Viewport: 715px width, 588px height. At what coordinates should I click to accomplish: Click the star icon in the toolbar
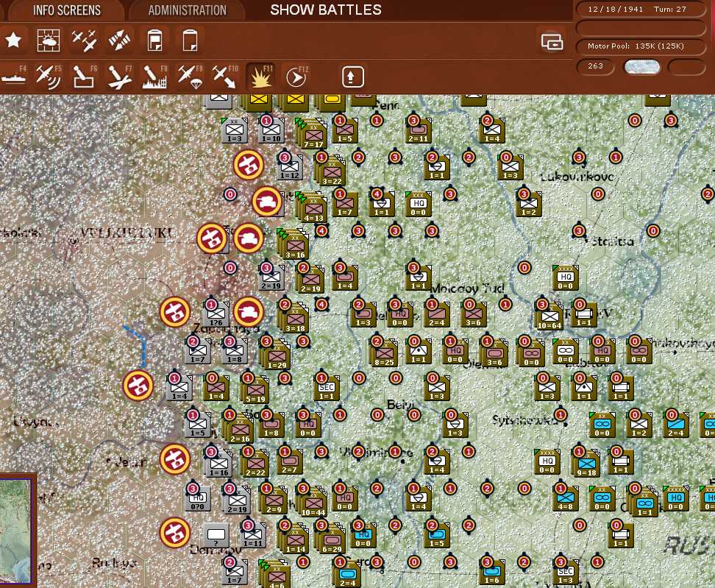pyautogui.click(x=14, y=40)
